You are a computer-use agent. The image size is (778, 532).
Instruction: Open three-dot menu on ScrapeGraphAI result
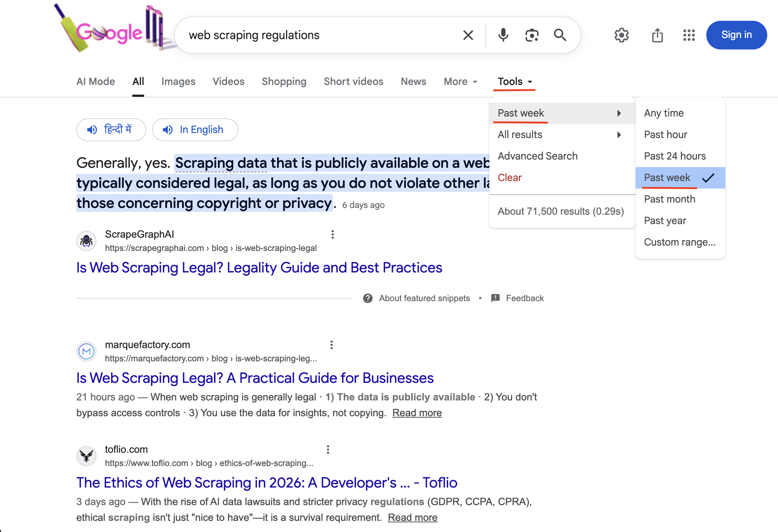(333, 234)
